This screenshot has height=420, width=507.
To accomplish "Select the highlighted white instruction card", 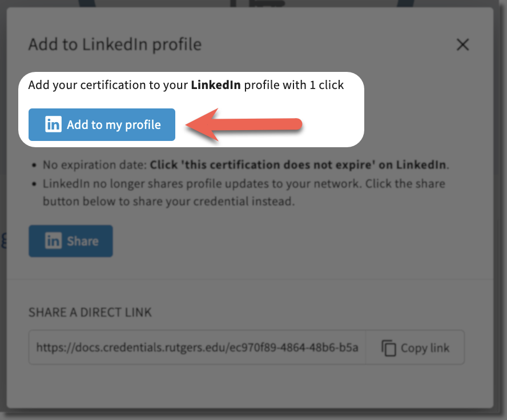I will [191, 108].
